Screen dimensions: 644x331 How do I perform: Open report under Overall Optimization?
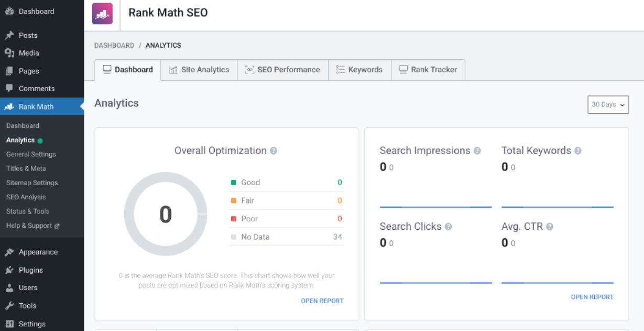pyautogui.click(x=322, y=301)
